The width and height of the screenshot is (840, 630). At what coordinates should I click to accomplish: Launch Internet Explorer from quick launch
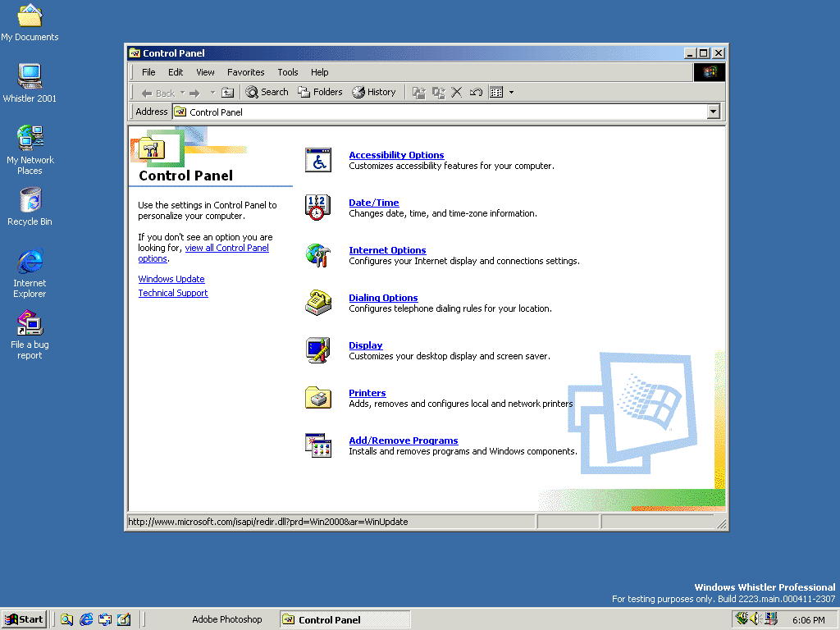pyautogui.click(x=85, y=619)
